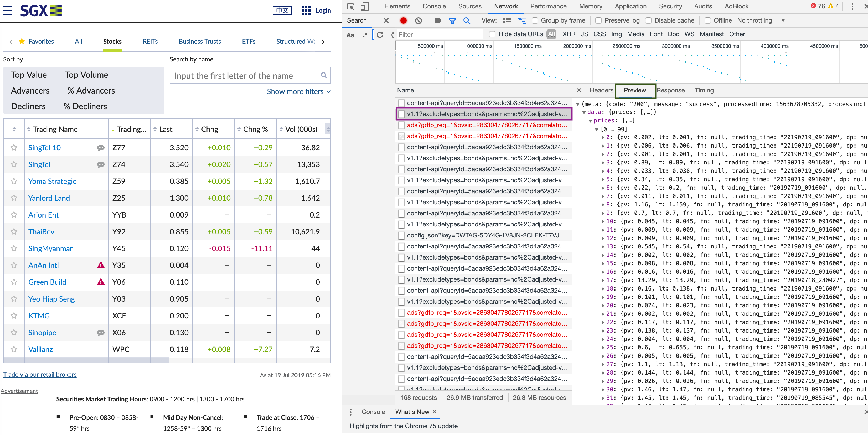Screen dimensions: 868x435
Task: Open the REITs tab
Action: [150, 42]
